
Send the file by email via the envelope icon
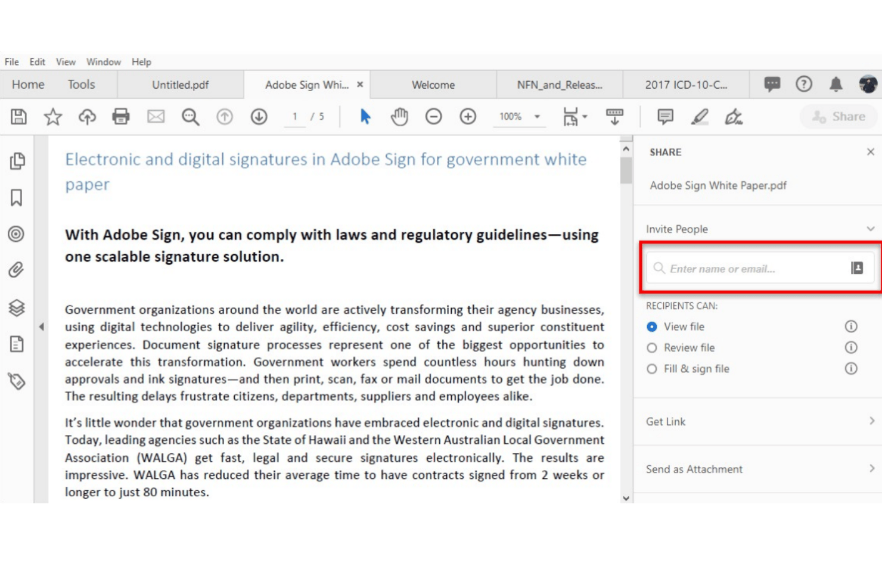pyautogui.click(x=156, y=117)
